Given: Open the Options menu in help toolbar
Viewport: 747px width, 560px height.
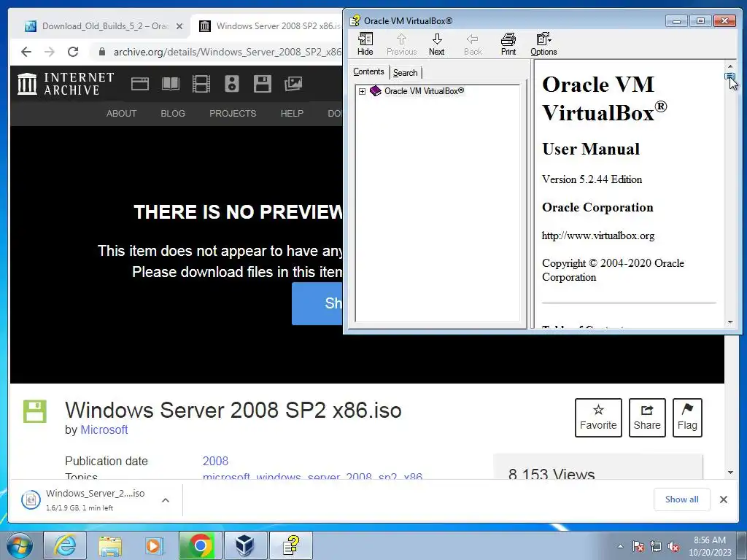Looking at the screenshot, I should [x=543, y=44].
